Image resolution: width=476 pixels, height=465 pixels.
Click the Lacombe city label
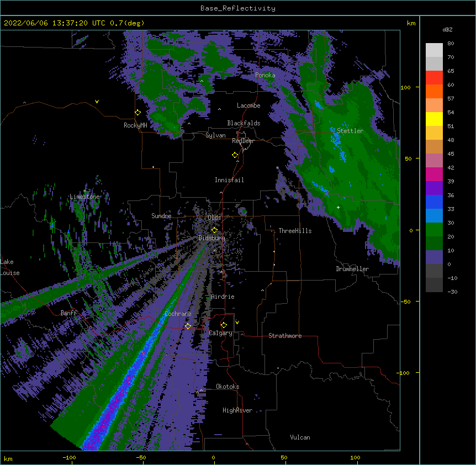248,105
